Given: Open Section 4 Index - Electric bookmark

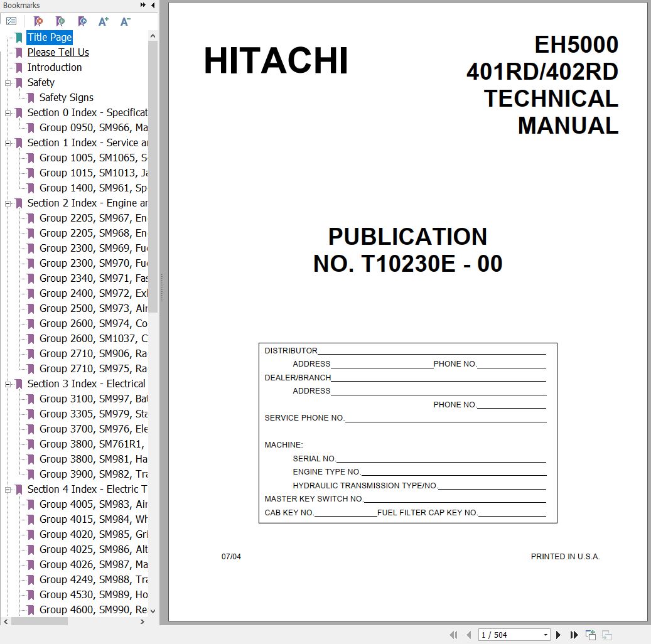Looking at the screenshot, I should tap(87, 489).
